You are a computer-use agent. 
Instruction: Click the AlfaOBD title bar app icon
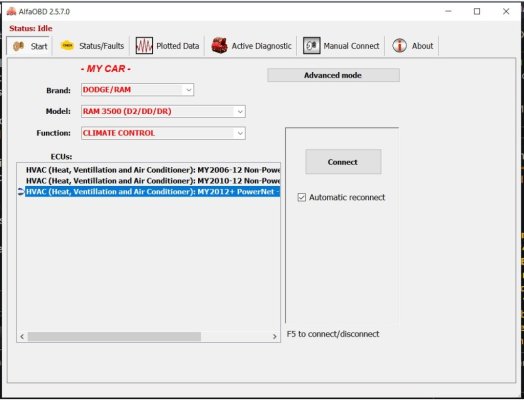click(x=11, y=12)
